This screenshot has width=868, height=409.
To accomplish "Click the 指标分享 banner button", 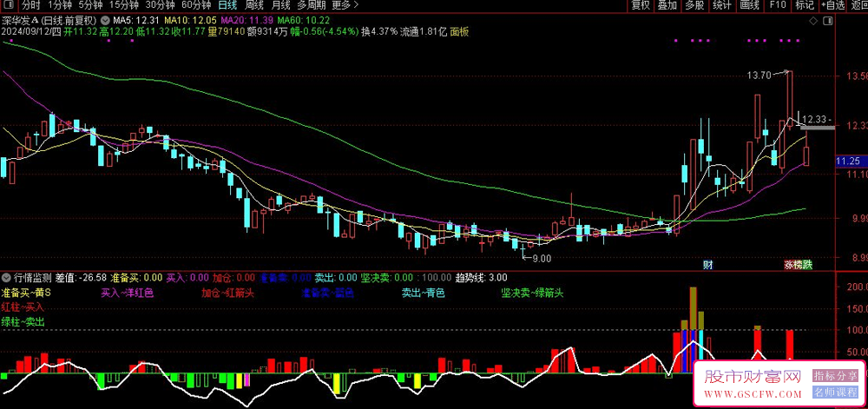I will coord(835,376).
